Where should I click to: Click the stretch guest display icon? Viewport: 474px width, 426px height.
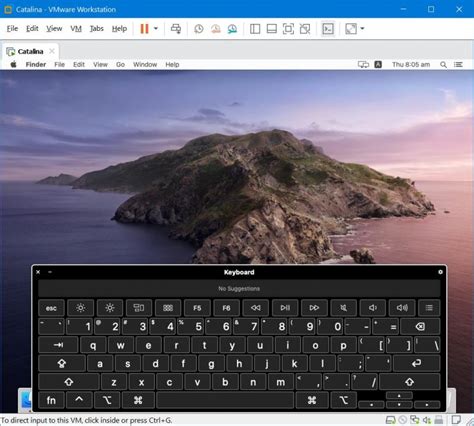coord(351,29)
